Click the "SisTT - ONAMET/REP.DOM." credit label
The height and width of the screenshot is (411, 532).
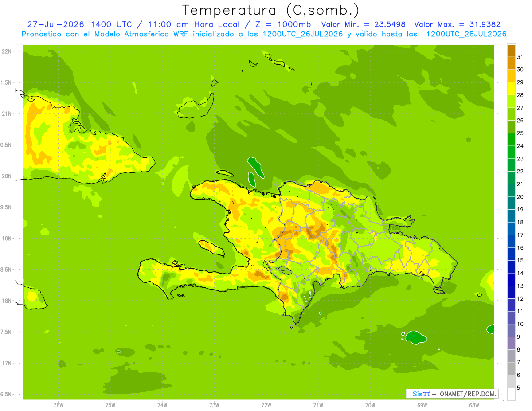452,394
